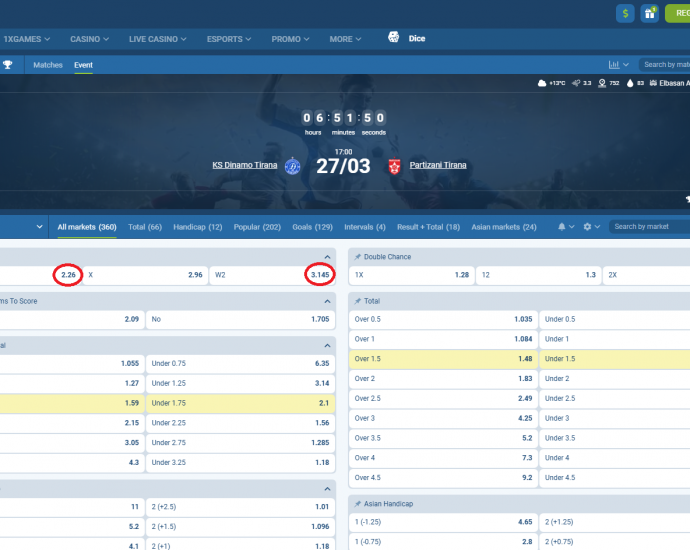Viewport: 690px width, 550px height.
Task: Select handicap 2 (+2.5) at 1.01
Action: [240, 507]
